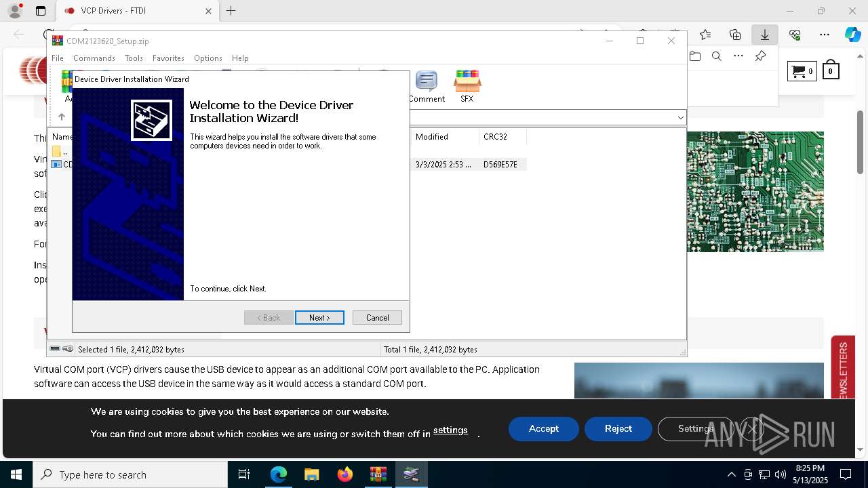Click the circuit board image on FTDI page
The height and width of the screenshot is (488, 868).
(755, 192)
